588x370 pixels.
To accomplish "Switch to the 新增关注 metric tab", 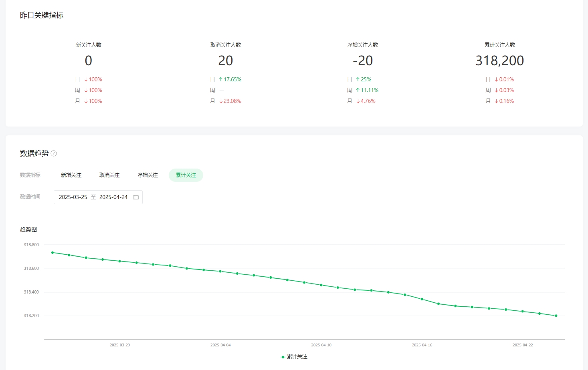I will click(71, 175).
